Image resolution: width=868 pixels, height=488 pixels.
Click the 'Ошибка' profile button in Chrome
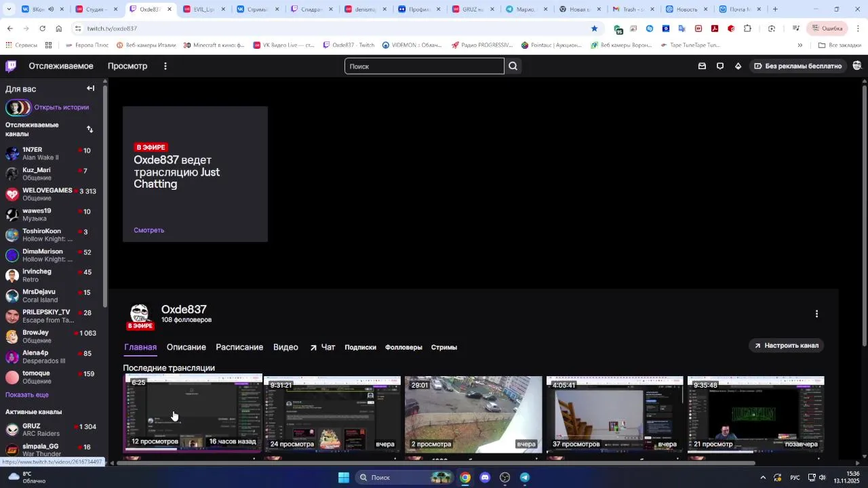coord(826,28)
